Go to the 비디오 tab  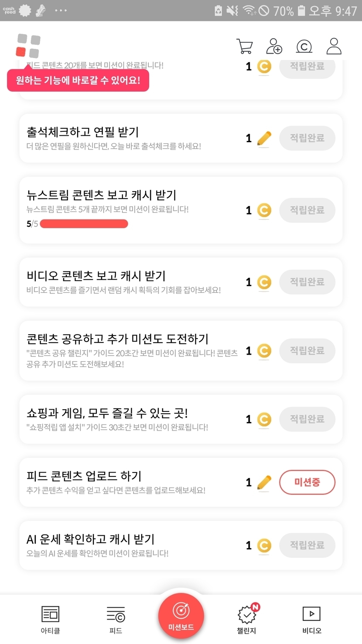(311, 619)
